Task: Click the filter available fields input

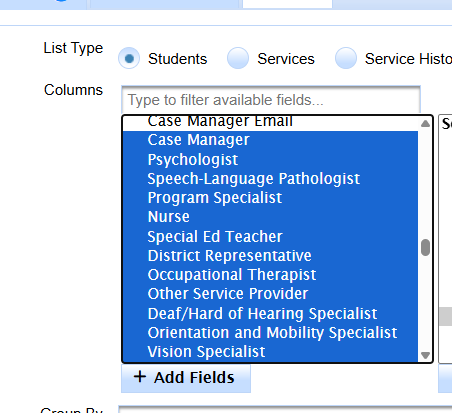Action: click(271, 100)
